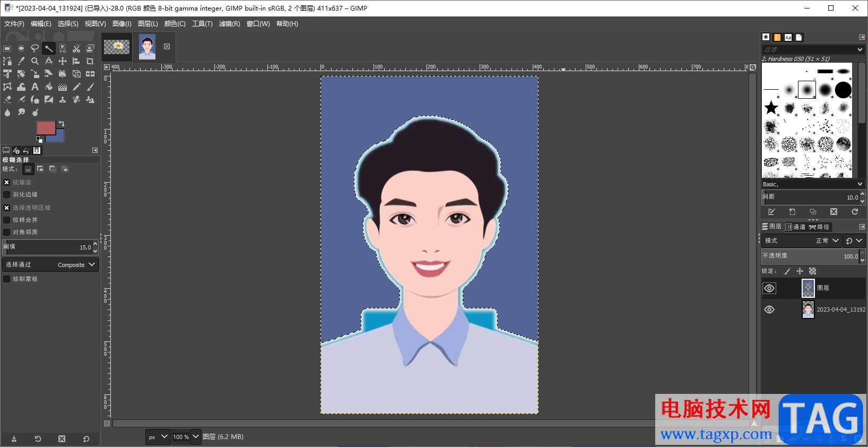The width and height of the screenshot is (868, 447).
Task: Activate the Text tool
Action: pos(35,87)
